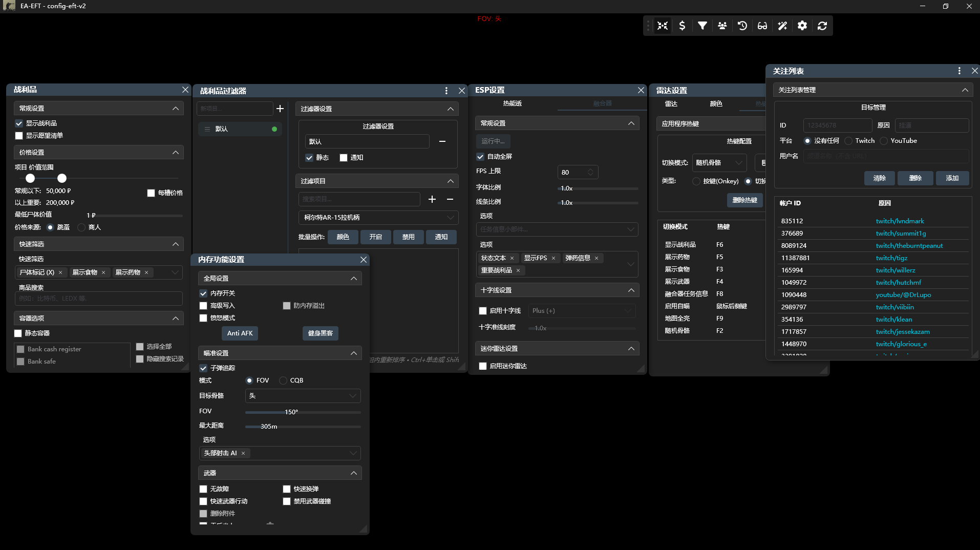Click the group players icon in toolbar

(x=722, y=26)
